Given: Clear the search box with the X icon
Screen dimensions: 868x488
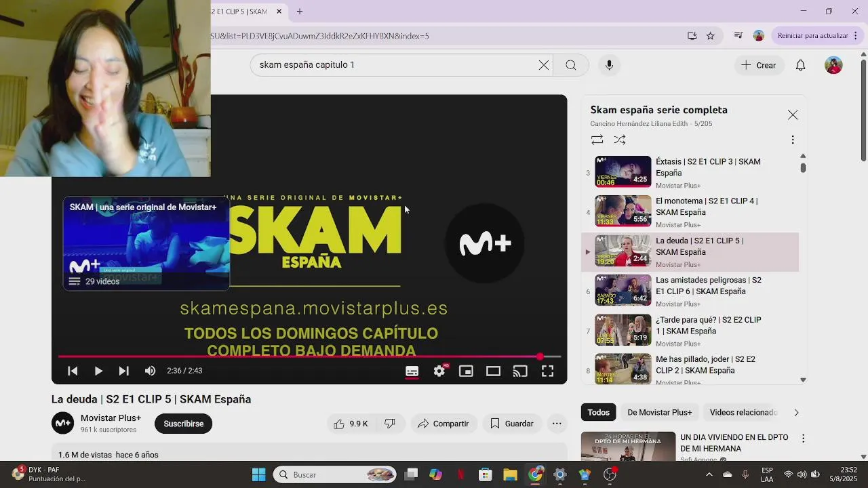Looking at the screenshot, I should coord(544,65).
